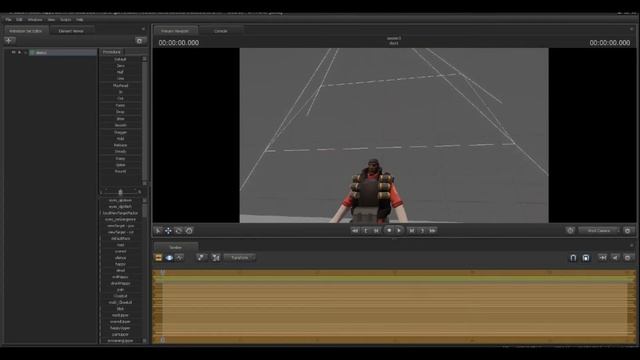This screenshot has width=640, height=360.
Task: Start playback with the play button
Action: point(399,231)
